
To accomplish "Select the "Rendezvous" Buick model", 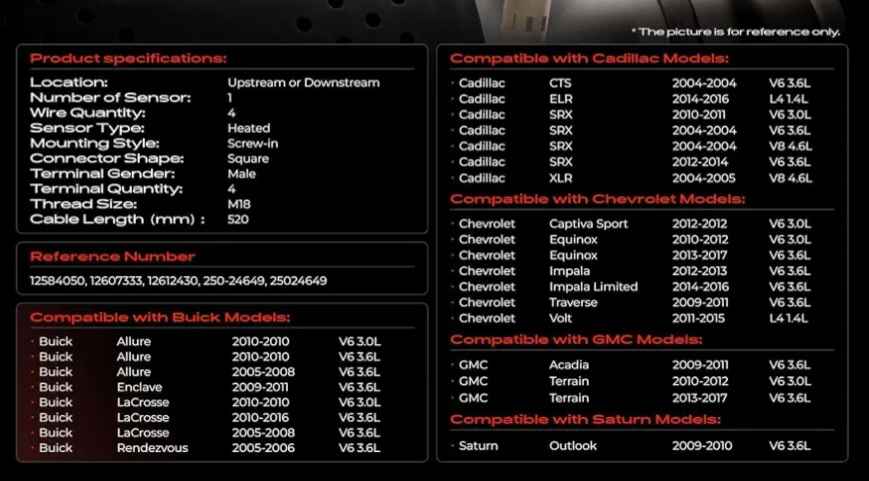I will click(x=152, y=448).
